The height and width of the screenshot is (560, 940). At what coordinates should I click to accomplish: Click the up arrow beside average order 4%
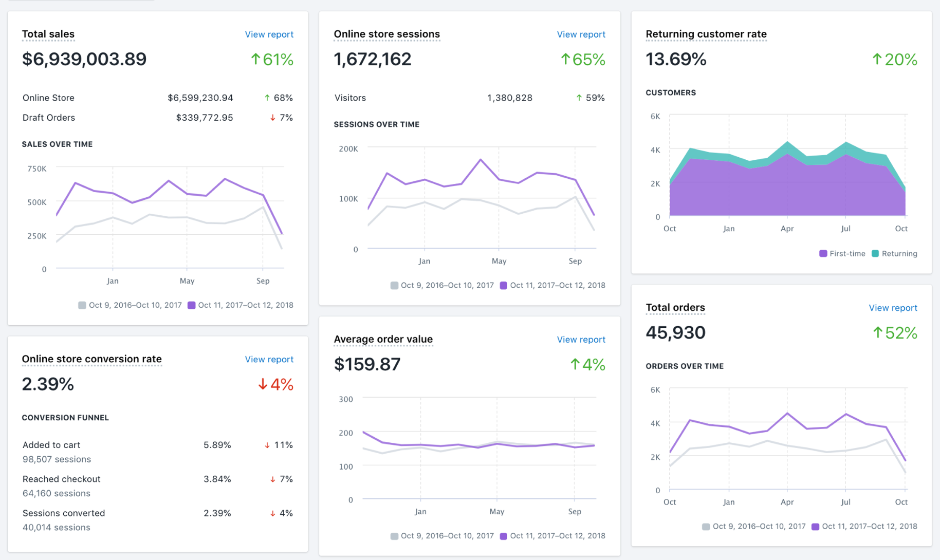click(x=575, y=365)
